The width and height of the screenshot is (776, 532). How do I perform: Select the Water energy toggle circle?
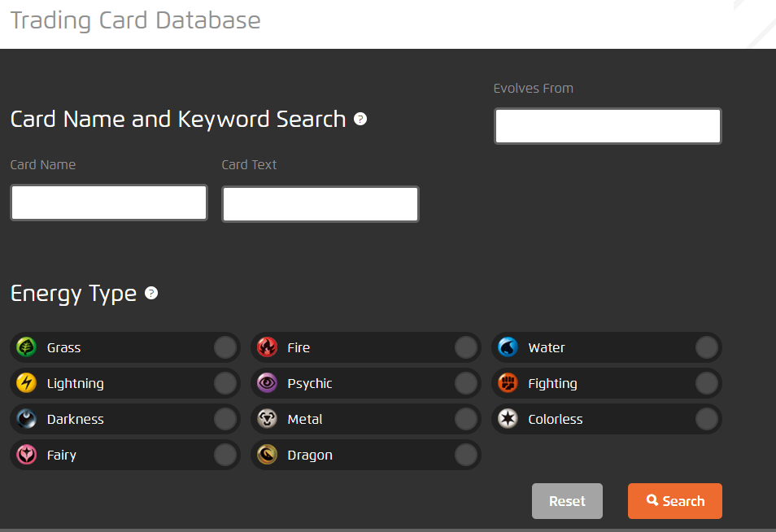point(706,347)
